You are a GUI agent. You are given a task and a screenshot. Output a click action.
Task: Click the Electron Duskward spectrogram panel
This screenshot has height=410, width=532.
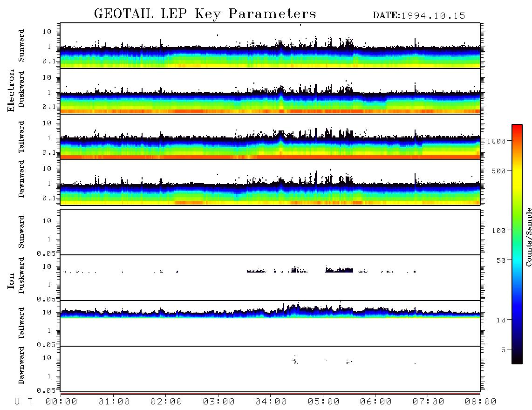tap(270, 91)
